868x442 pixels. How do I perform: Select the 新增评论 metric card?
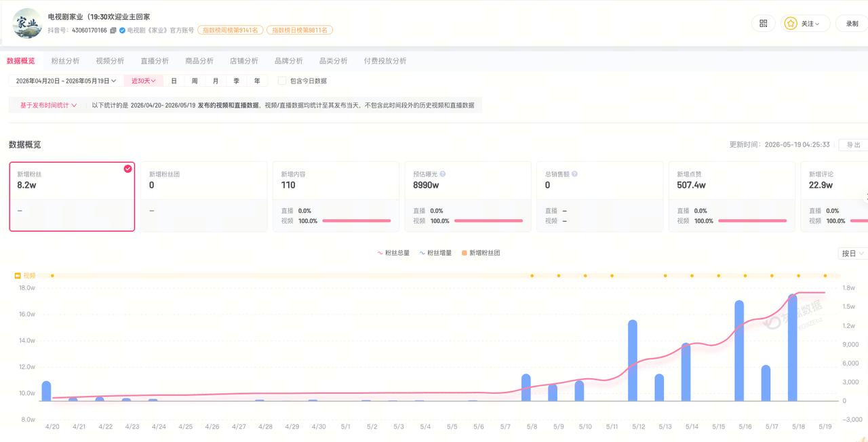pos(834,197)
